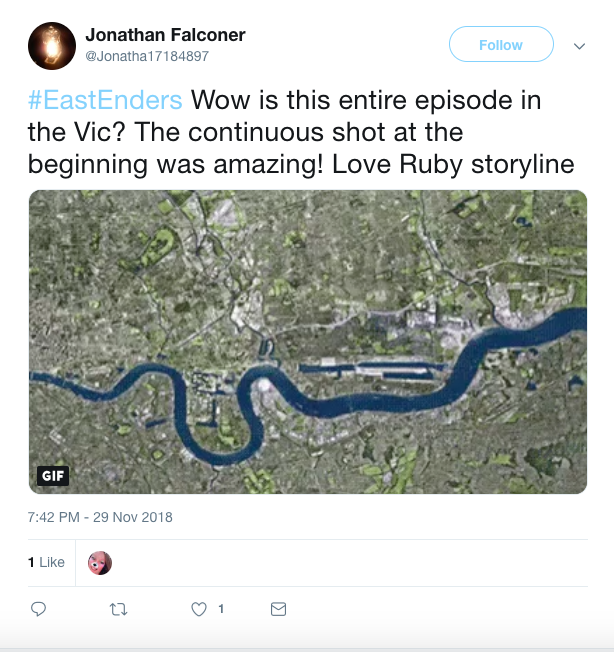614x652 pixels.
Task: Open Jonathan Falconer's lightbulb profile avatar
Action: (52, 46)
